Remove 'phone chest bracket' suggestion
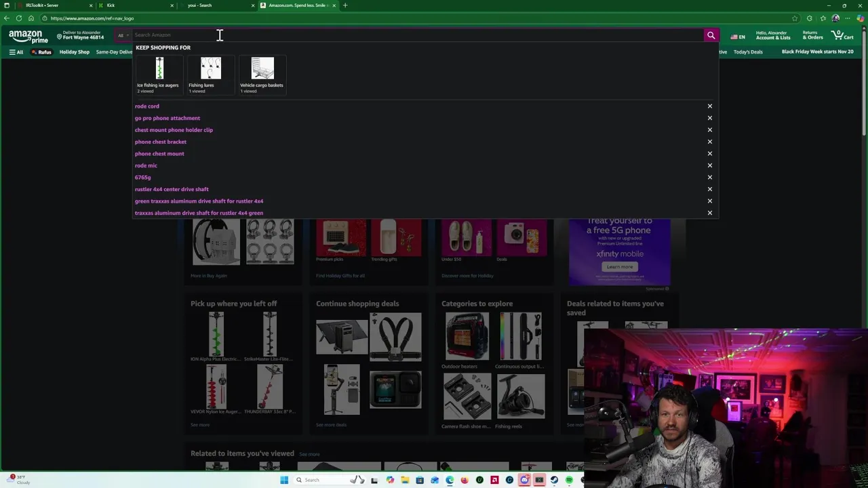868x488 pixels. 710,142
